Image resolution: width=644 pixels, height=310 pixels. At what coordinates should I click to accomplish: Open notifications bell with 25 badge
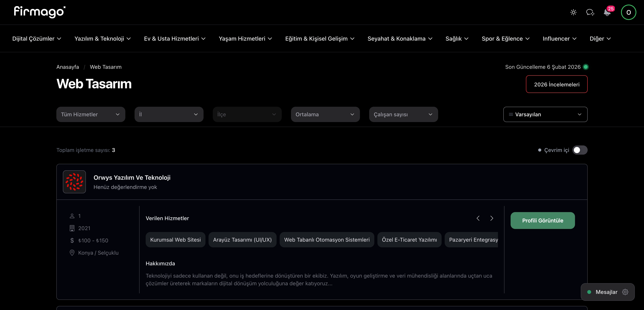click(607, 12)
